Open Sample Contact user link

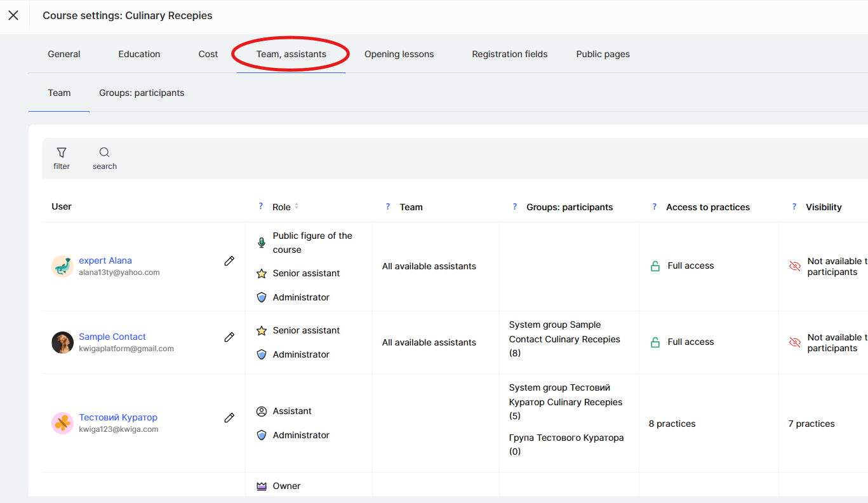[x=112, y=337]
